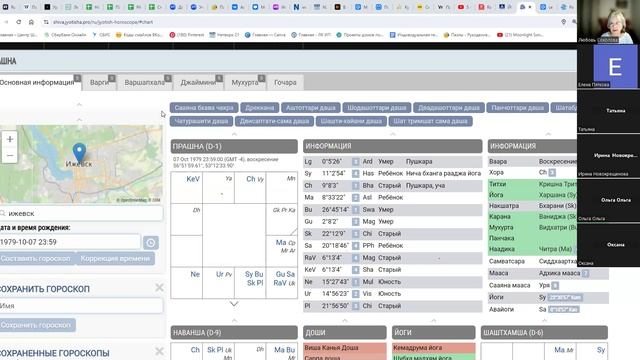
Task: Click the search magnifier in city field
Action: pyautogui.click(x=3, y=213)
